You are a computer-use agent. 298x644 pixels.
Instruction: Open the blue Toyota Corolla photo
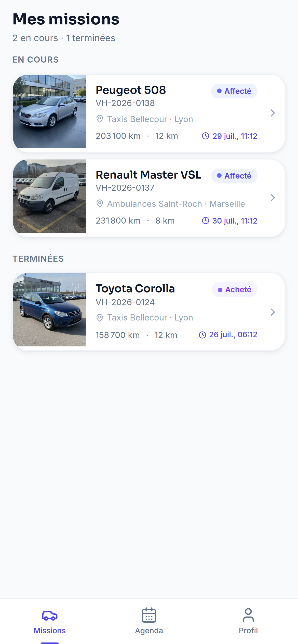50,310
